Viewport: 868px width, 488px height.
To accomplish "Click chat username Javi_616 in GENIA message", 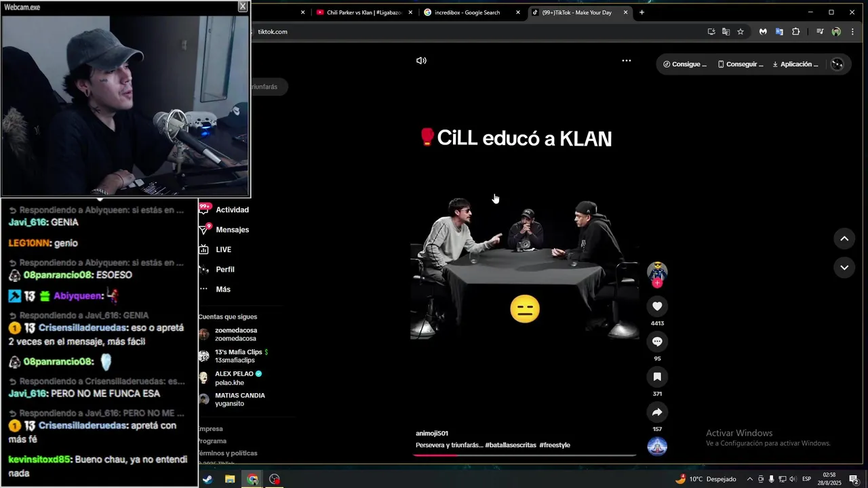I will point(28,222).
